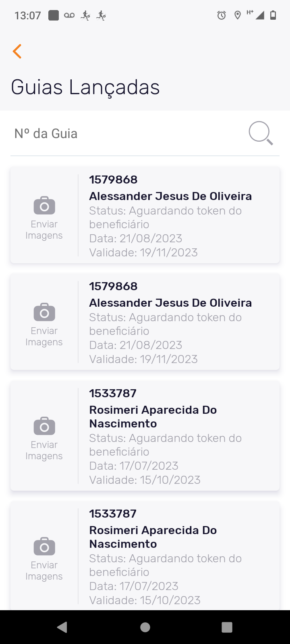Open guide number 1579868 in the first card

pyautogui.click(x=113, y=180)
